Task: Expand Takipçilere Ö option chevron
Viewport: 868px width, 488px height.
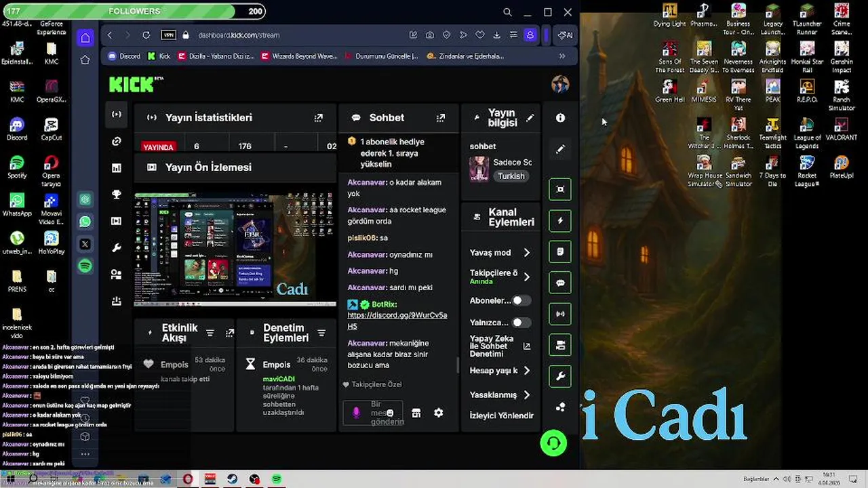Action: [x=527, y=277]
